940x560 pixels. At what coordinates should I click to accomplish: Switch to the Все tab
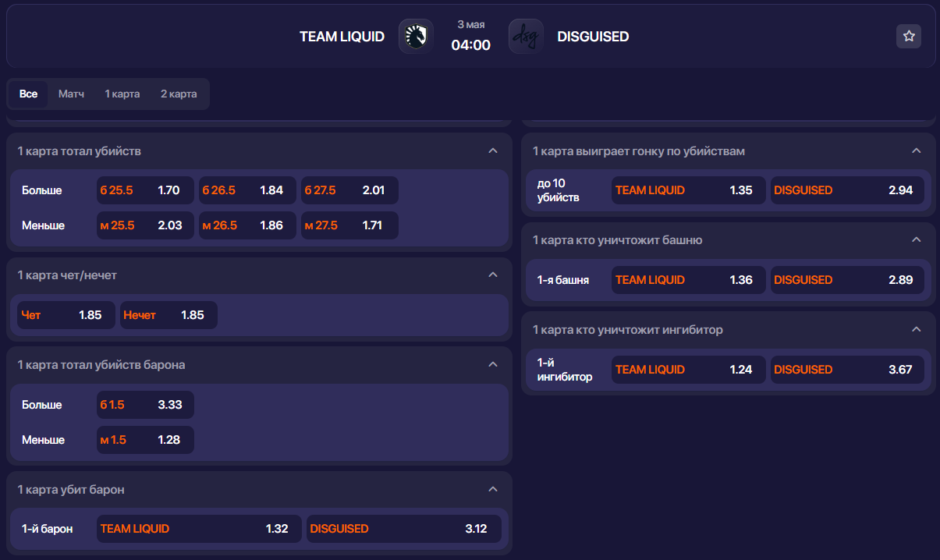pyautogui.click(x=28, y=94)
